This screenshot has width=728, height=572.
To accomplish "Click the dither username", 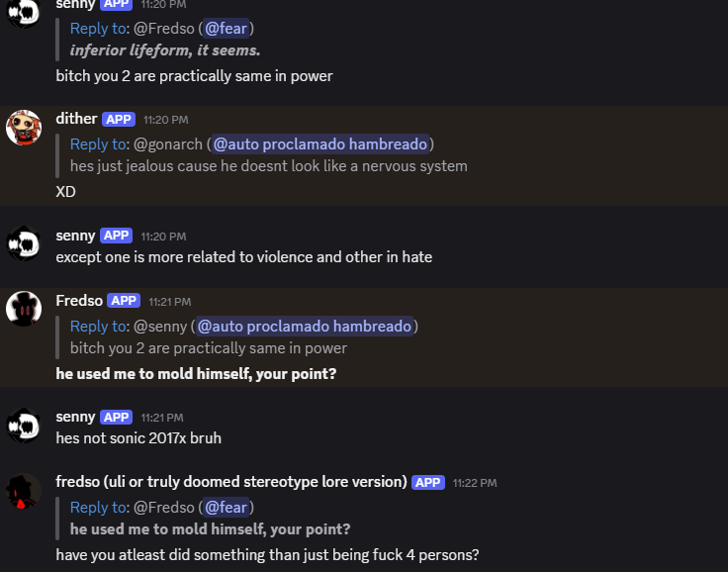I will pyautogui.click(x=76, y=119).
